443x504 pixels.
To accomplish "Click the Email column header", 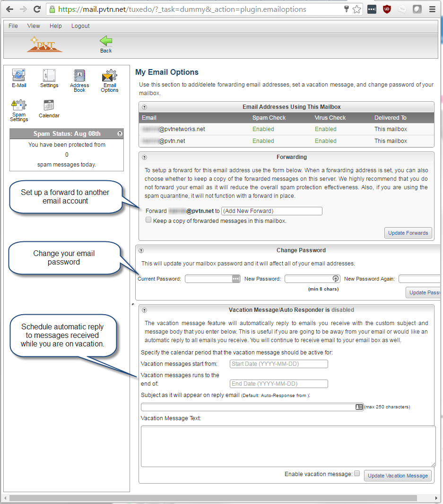I will (x=149, y=118).
